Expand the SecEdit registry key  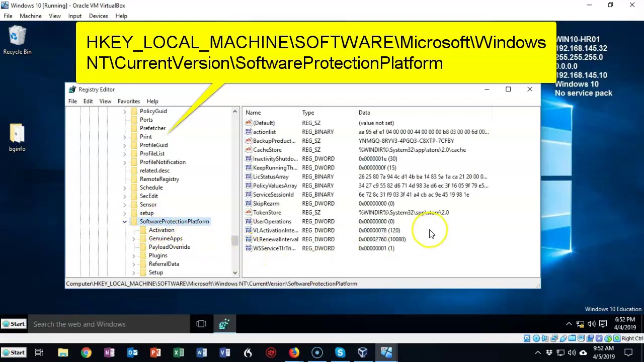tap(125, 196)
